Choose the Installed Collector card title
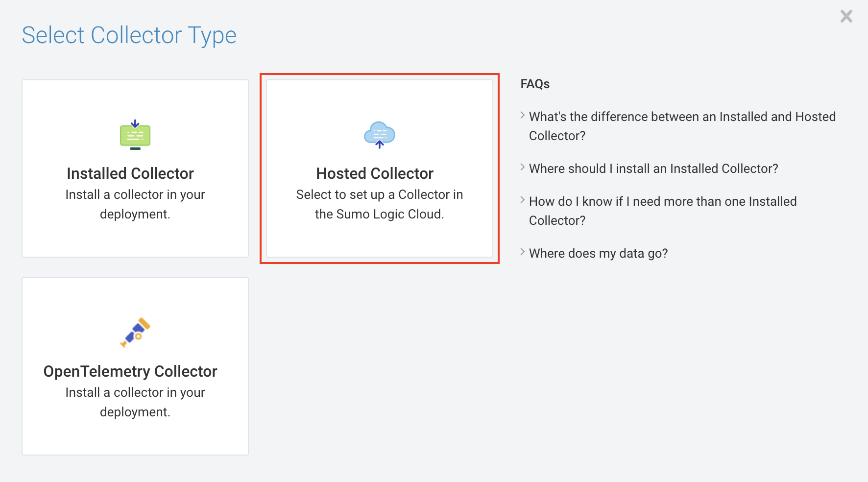The height and width of the screenshot is (482, 868). [x=130, y=173]
